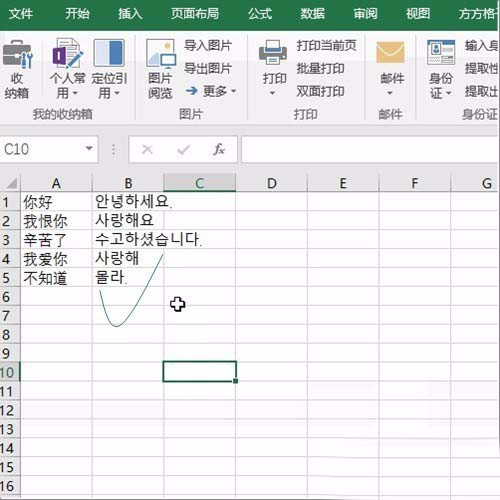The height and width of the screenshot is (500, 500).
Task: Switch to the 公式 tab
Action: pos(260,14)
